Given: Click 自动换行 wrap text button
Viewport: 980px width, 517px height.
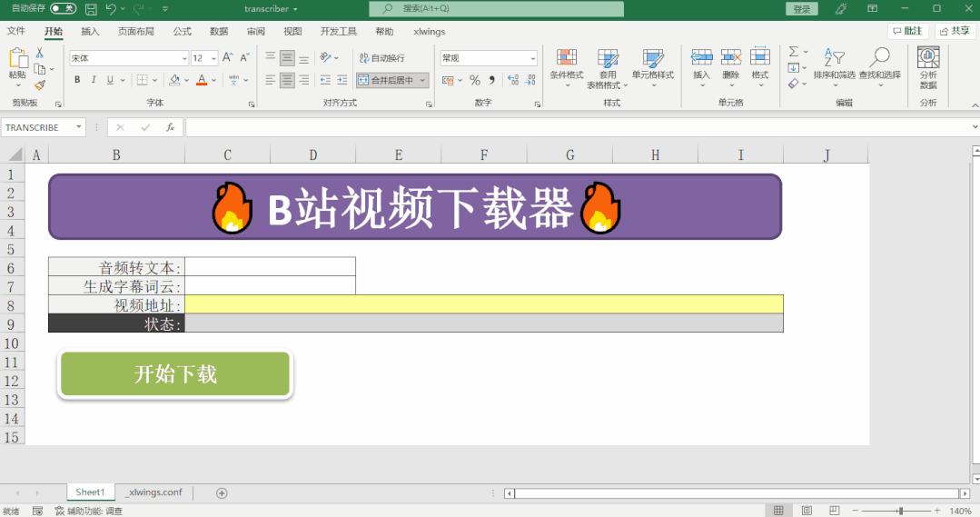Looking at the screenshot, I should 381,58.
